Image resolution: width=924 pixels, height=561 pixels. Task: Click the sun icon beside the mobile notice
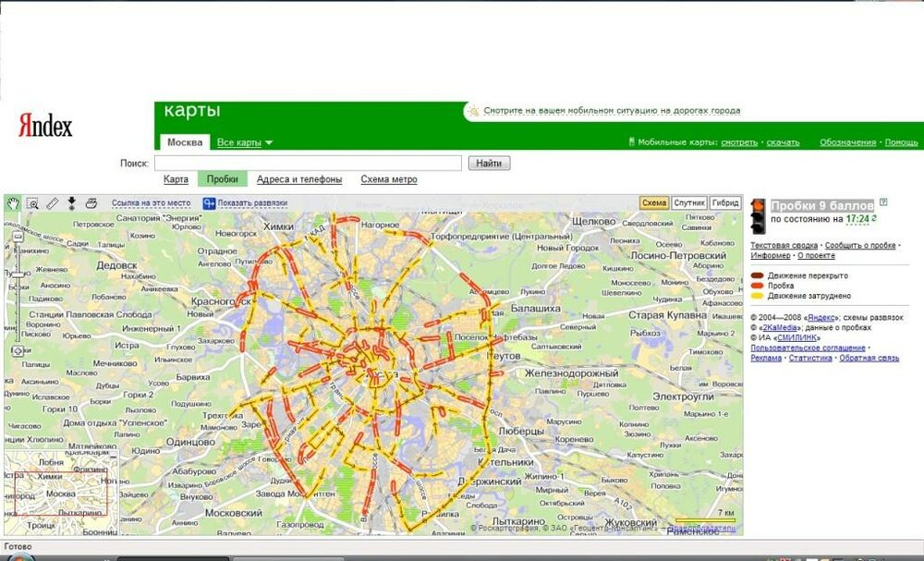[x=474, y=110]
